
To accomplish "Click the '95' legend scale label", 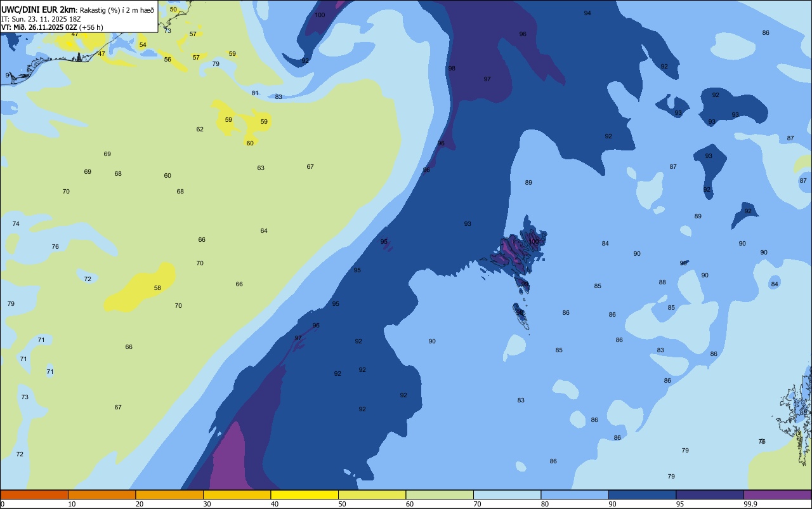I will pyautogui.click(x=680, y=504).
